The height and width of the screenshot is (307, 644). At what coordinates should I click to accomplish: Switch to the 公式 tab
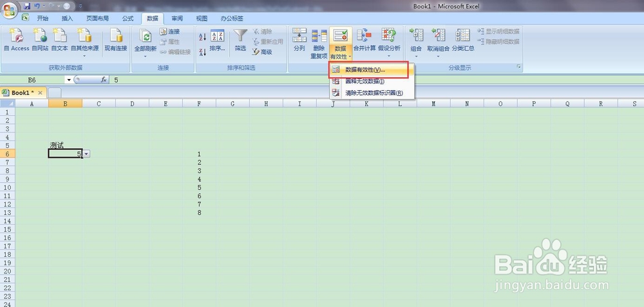tap(128, 19)
